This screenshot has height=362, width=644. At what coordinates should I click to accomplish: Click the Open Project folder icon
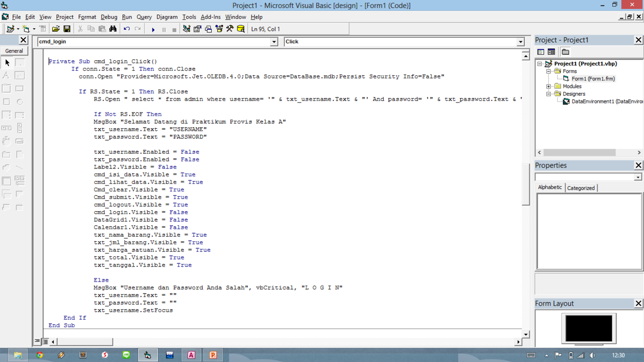[56, 29]
